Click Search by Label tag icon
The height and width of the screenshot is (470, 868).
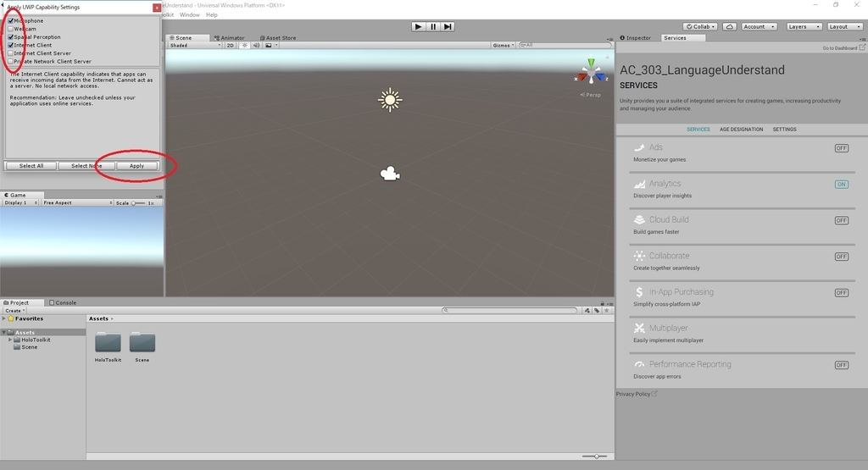[597, 311]
